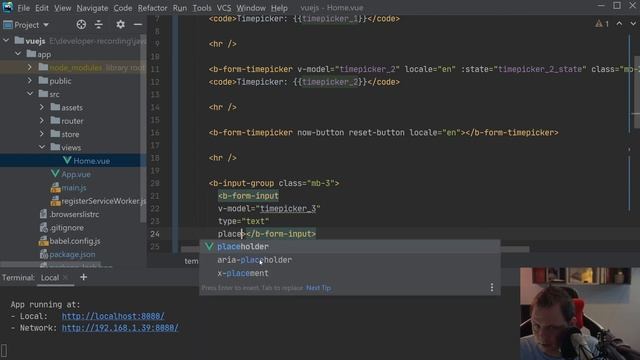Open main.js file in tree
Image resolution: width=640 pixels, height=360 pixels.
[73, 187]
